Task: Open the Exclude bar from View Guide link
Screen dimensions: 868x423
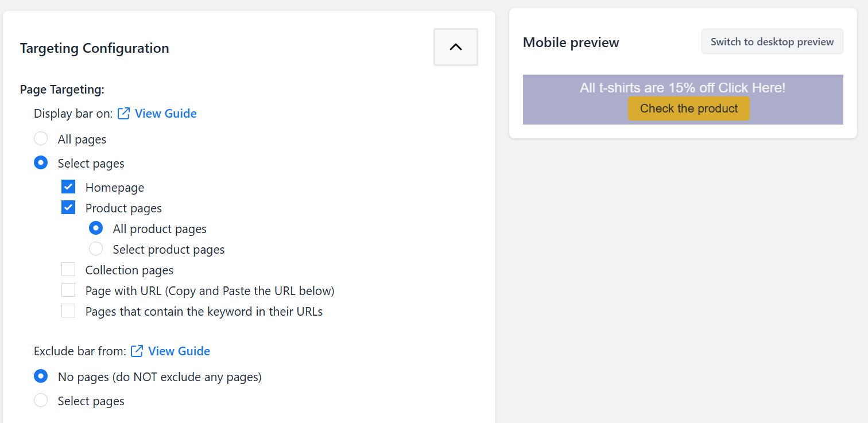Action: [x=179, y=351]
